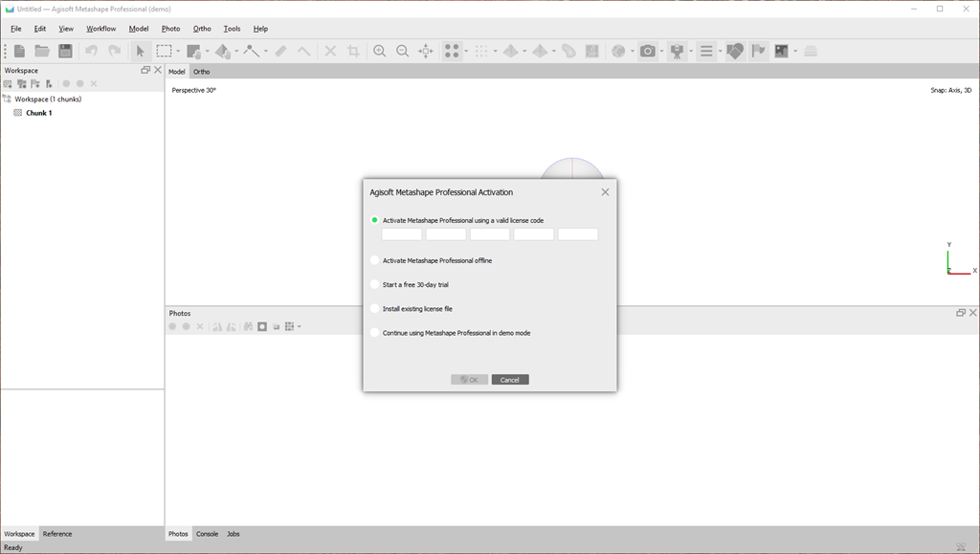
Task: Click the Open project folder icon
Action: pos(42,52)
